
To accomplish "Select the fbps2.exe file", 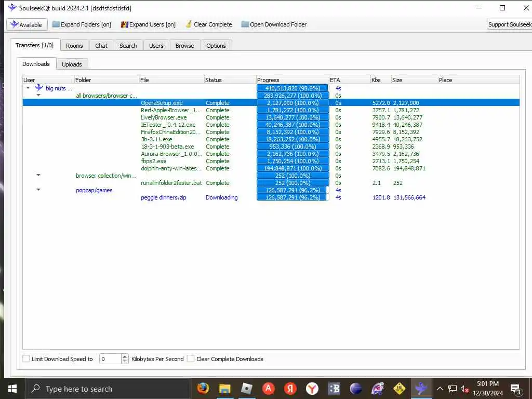I will [154, 161].
